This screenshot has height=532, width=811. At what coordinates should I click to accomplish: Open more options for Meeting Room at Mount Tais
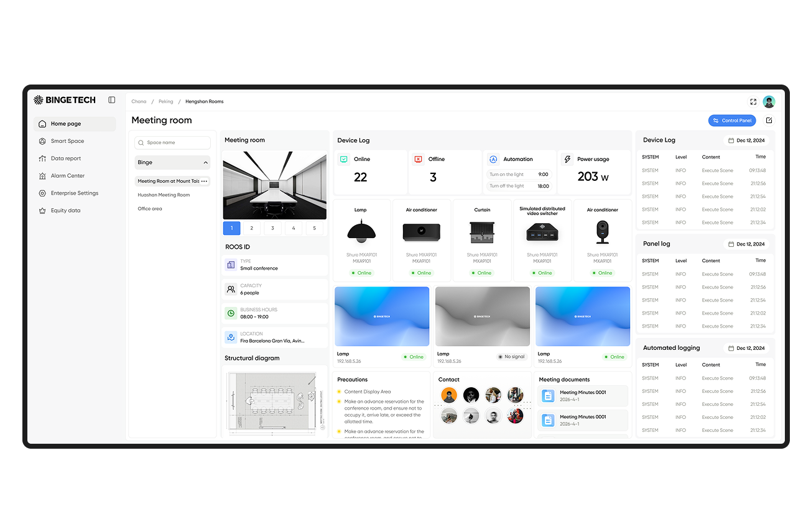204,181
